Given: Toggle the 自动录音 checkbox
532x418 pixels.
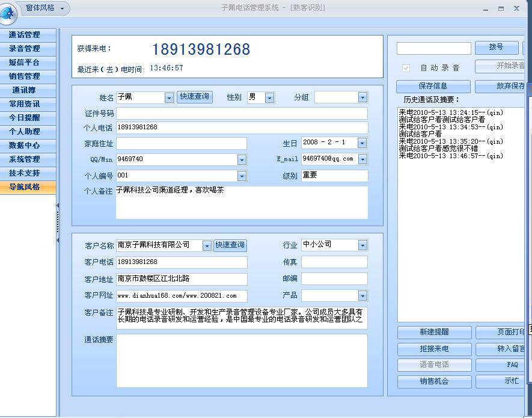Looking at the screenshot, I should pyautogui.click(x=406, y=68).
